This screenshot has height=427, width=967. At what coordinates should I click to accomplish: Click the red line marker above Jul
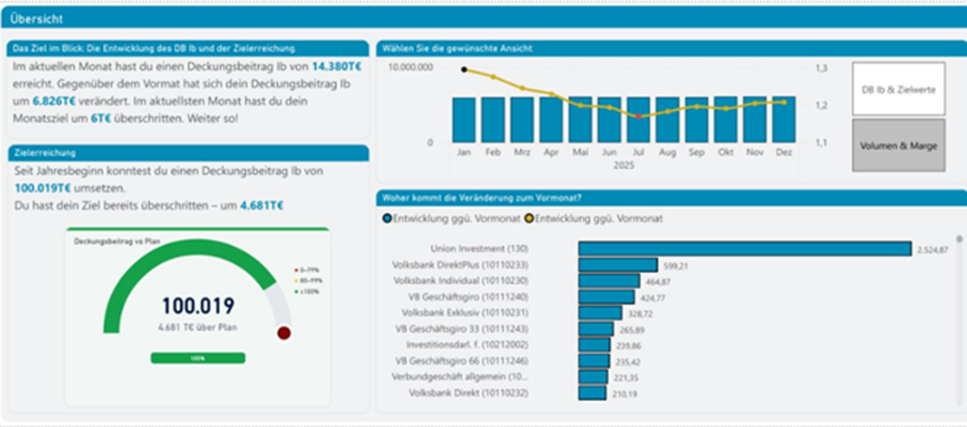click(x=639, y=116)
